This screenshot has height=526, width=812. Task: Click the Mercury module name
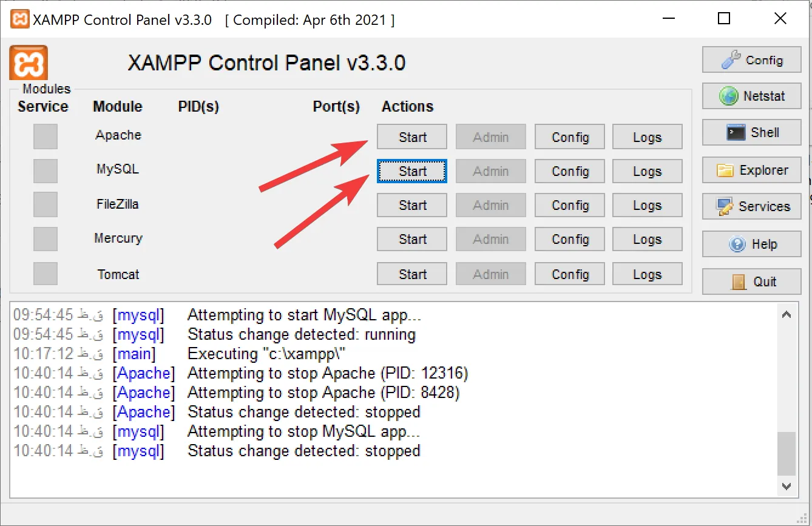(118, 238)
